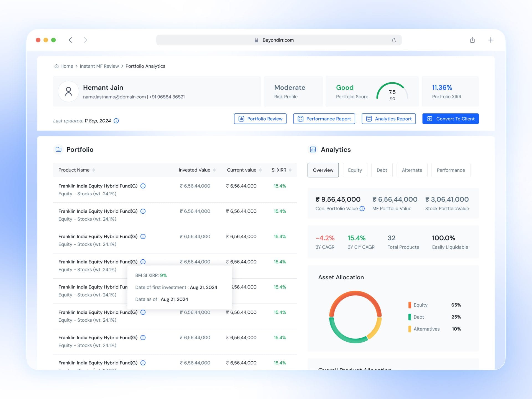Image resolution: width=532 pixels, height=399 pixels.
Task: Go forward with the browser forward arrow
Action: [86, 40]
